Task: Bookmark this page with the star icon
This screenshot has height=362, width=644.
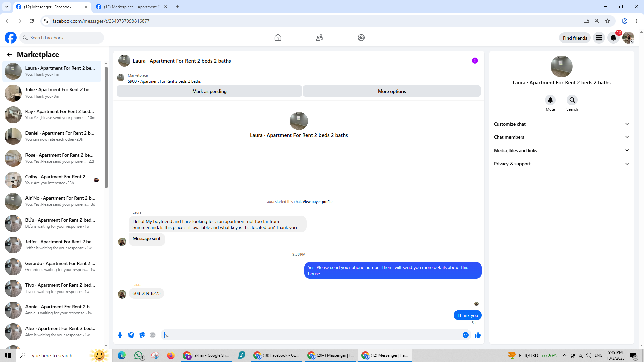Action: (608, 21)
